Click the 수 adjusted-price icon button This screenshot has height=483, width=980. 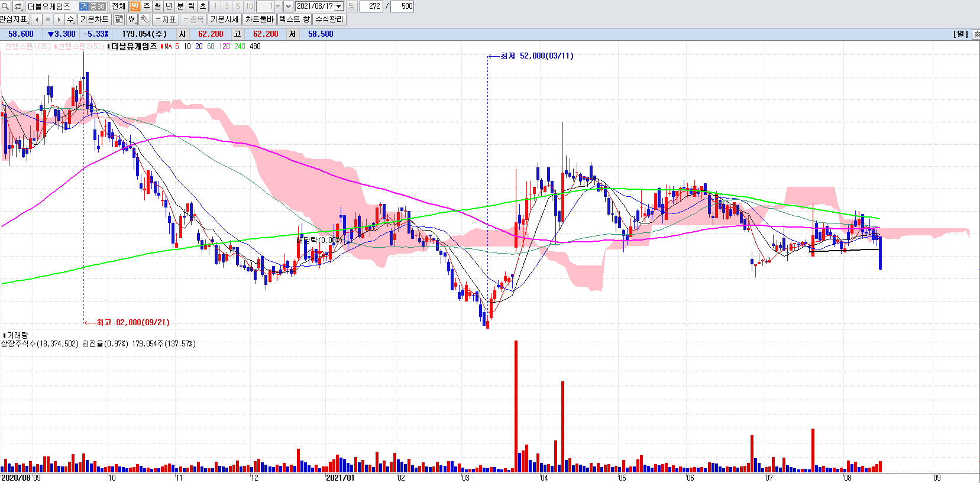point(70,20)
